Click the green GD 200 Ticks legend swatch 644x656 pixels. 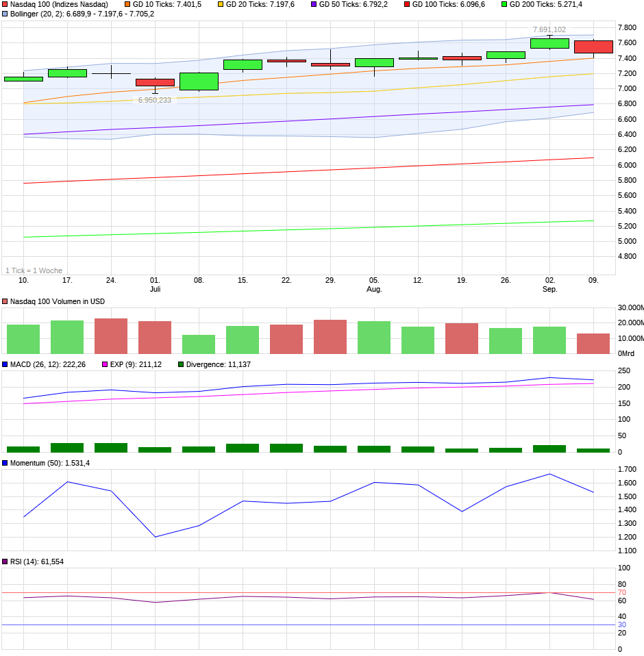[504, 4]
